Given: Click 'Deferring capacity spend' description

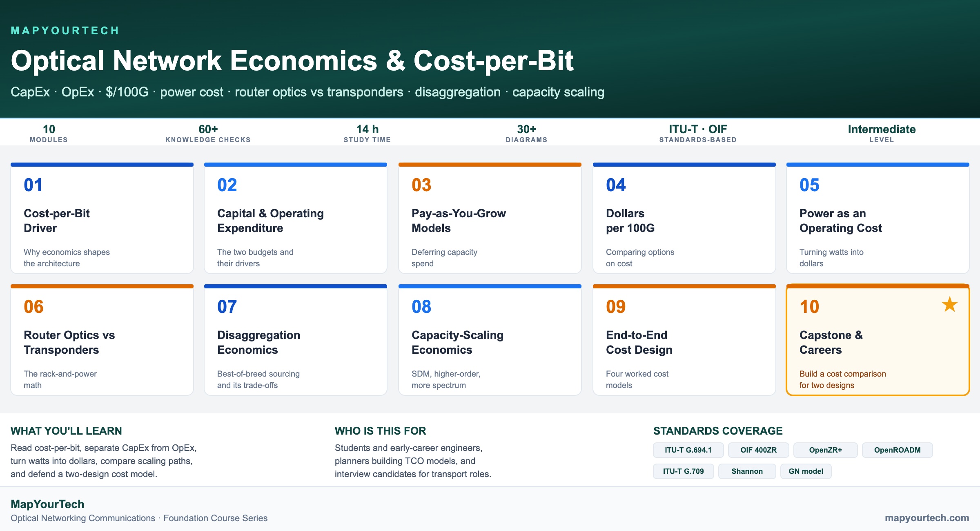Looking at the screenshot, I should coord(444,258).
